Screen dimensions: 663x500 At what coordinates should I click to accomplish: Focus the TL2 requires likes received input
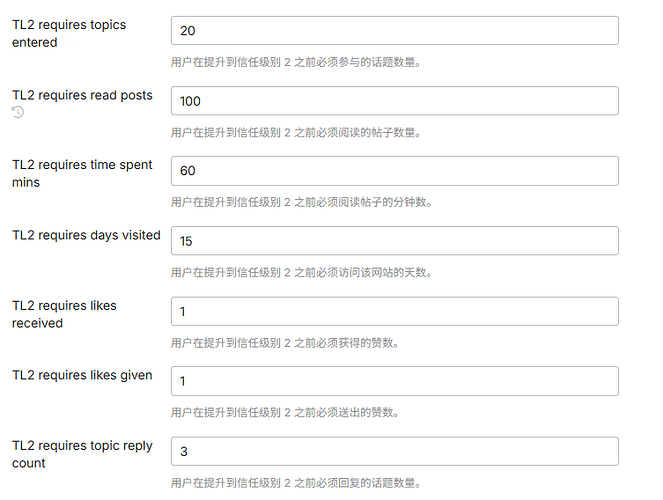[394, 311]
